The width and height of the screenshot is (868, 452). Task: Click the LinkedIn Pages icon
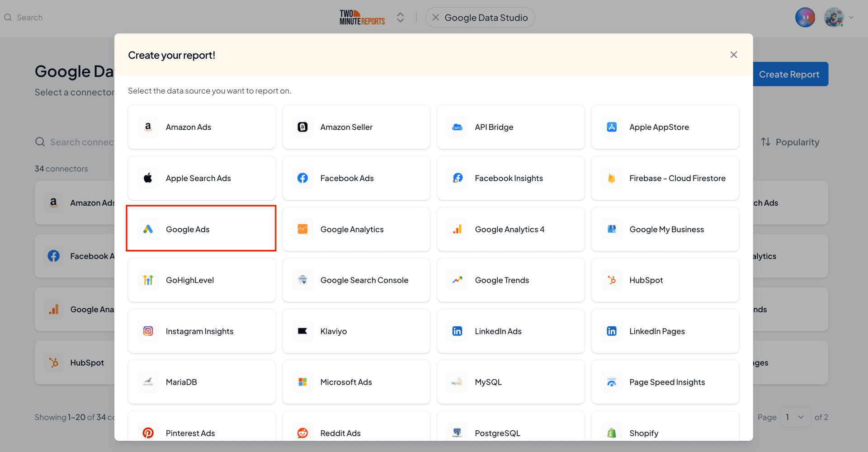pos(612,331)
